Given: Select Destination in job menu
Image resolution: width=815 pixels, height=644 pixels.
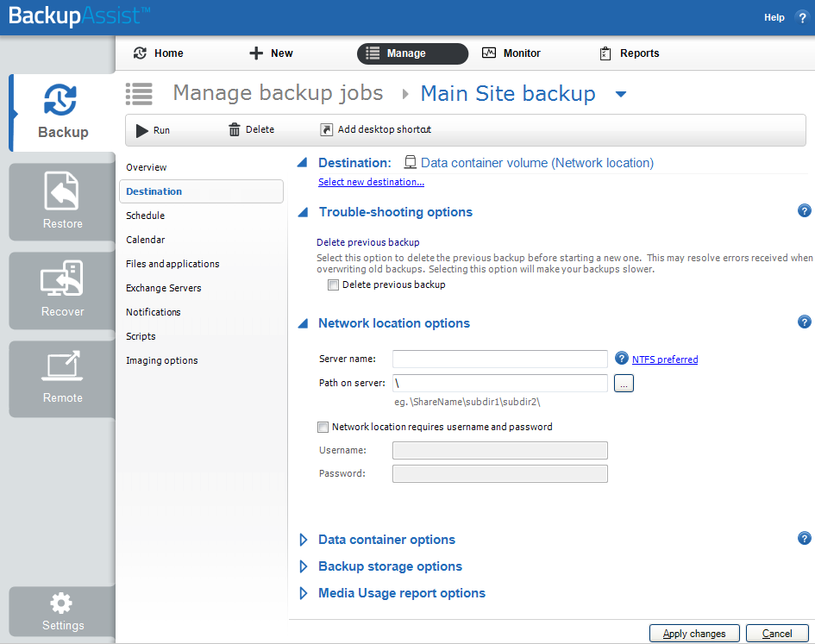Looking at the screenshot, I should point(201,191).
